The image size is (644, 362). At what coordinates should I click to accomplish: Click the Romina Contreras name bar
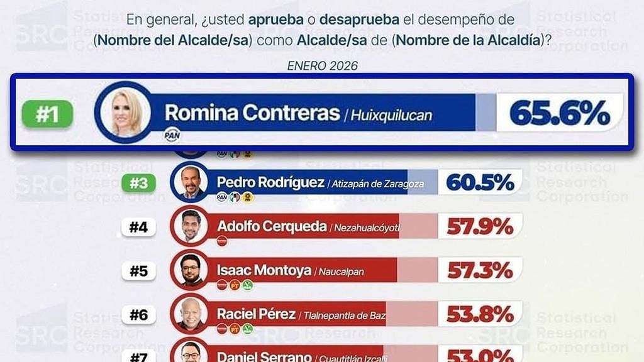pyautogui.click(x=314, y=113)
